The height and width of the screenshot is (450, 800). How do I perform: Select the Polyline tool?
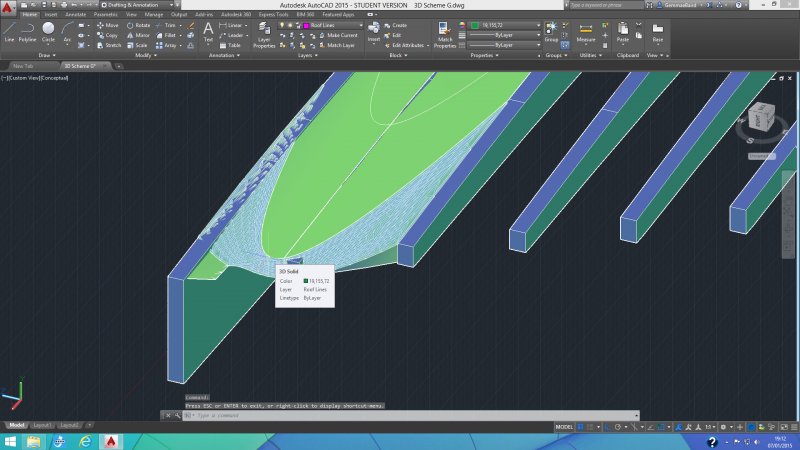(28, 30)
